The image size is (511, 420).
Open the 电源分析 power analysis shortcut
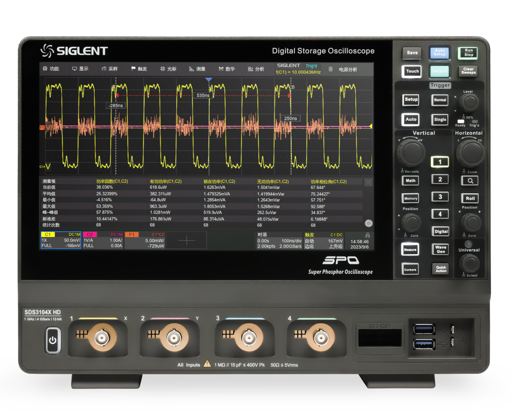point(343,69)
